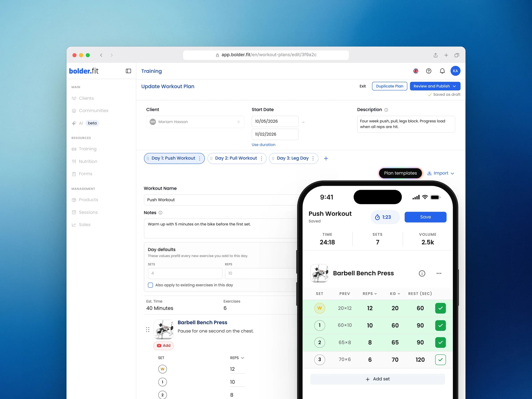532x399 pixels.
Task: Click the default SETS input field
Action: tap(185, 273)
